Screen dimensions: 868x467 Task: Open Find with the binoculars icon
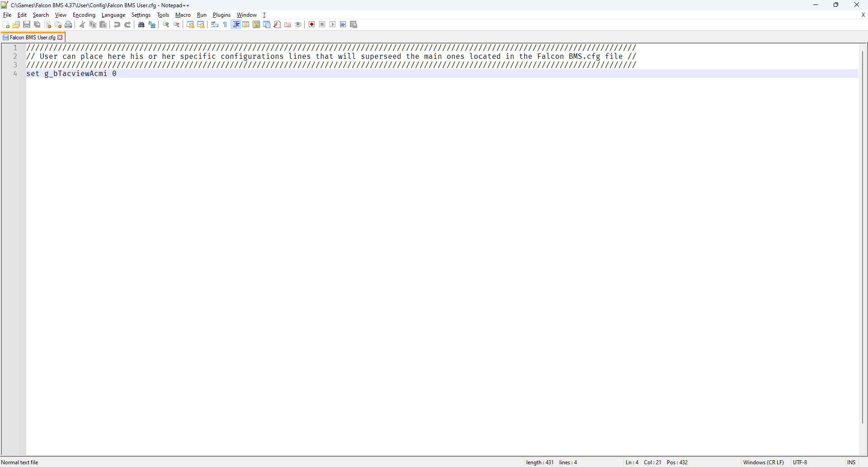142,25
